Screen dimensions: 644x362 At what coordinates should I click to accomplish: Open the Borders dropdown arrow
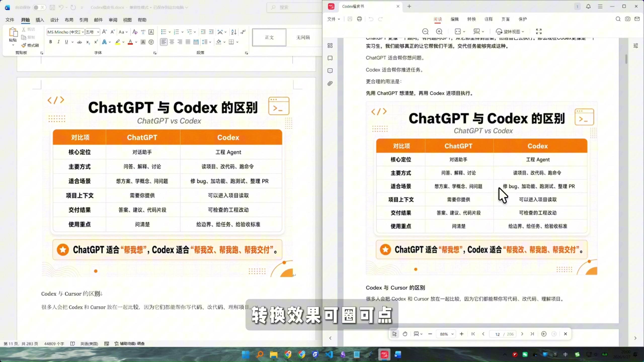click(x=237, y=42)
